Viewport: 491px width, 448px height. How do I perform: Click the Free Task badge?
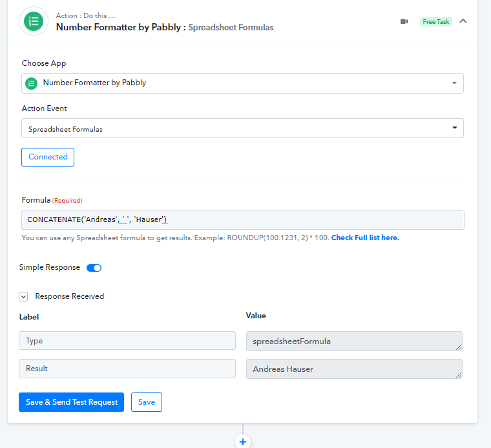pyautogui.click(x=435, y=21)
